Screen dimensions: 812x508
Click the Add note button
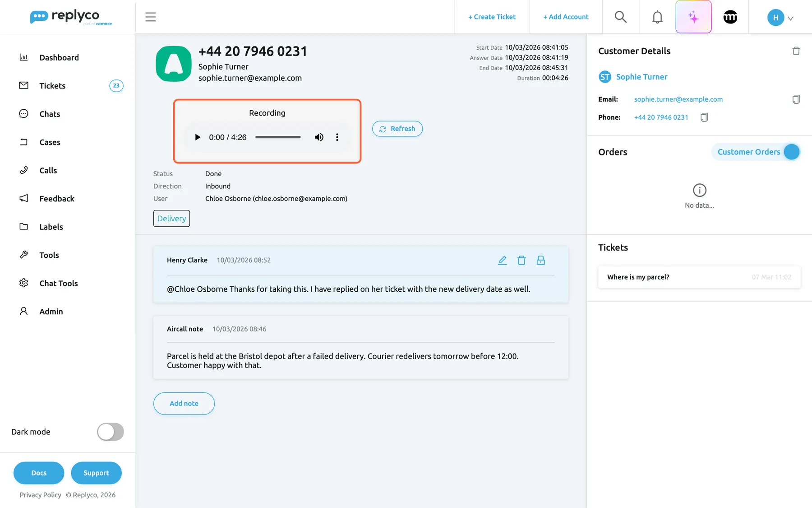pos(184,404)
